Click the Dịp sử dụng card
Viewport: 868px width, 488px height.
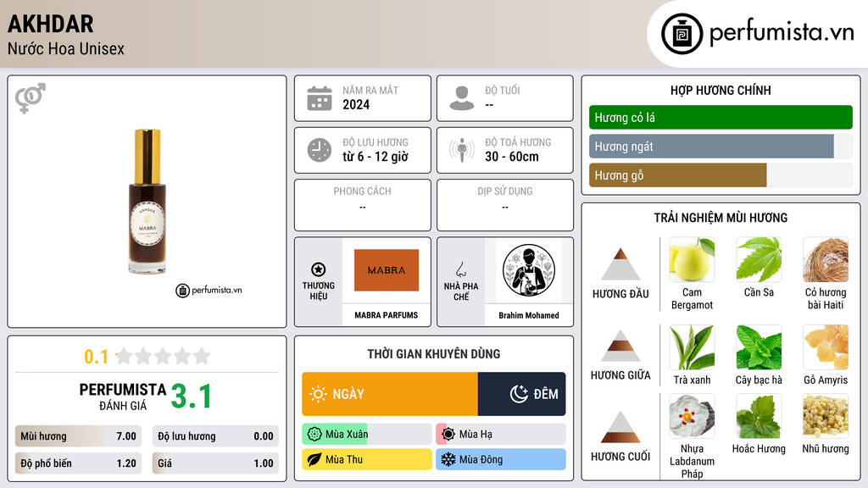pos(505,205)
